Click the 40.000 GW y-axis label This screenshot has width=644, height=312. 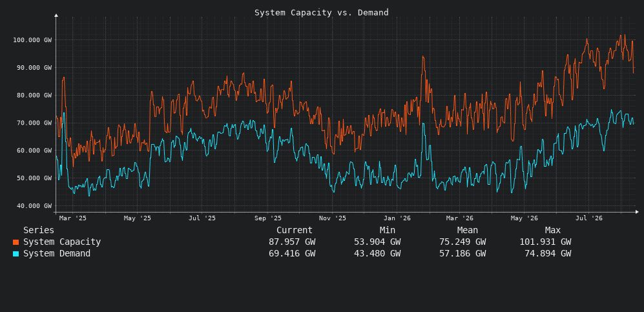click(34, 205)
